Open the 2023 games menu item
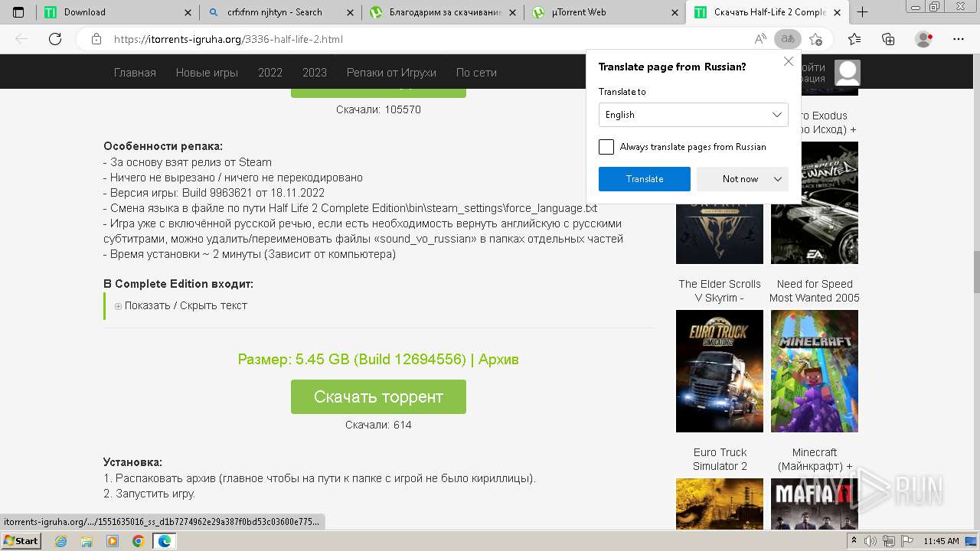The width and height of the screenshot is (980, 551). [315, 73]
